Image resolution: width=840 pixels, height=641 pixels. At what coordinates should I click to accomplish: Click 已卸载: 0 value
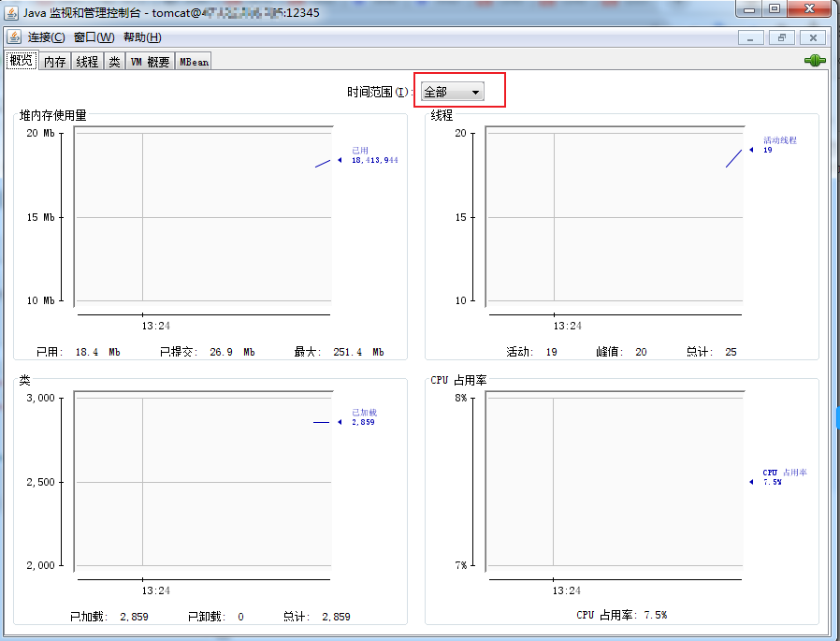pyautogui.click(x=216, y=617)
